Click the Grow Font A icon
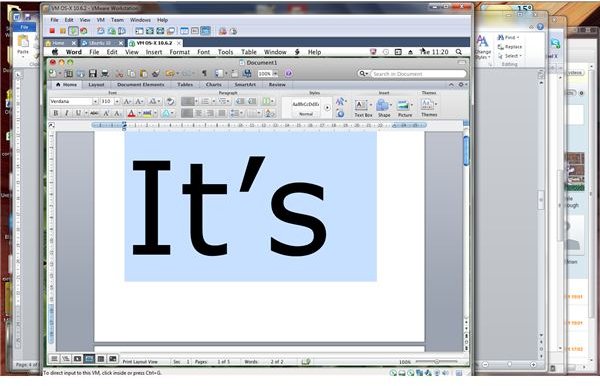 [x=127, y=101]
